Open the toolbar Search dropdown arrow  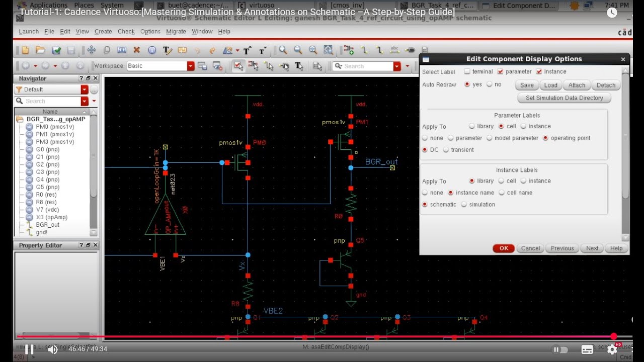(x=397, y=66)
